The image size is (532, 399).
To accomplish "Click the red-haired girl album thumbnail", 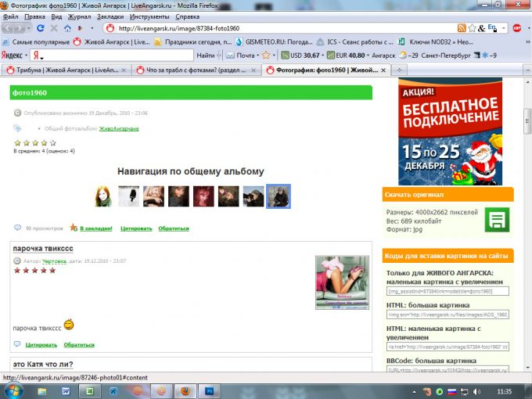I will point(102,196).
